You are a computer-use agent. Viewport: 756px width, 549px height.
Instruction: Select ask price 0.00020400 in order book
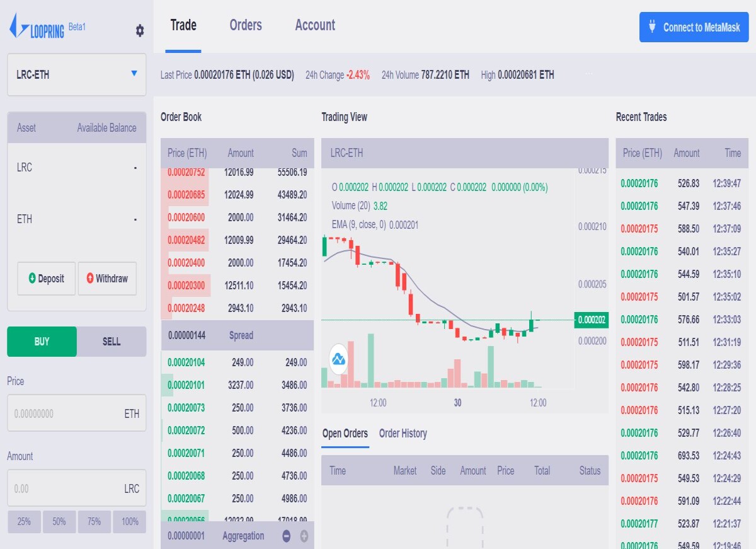click(x=186, y=263)
